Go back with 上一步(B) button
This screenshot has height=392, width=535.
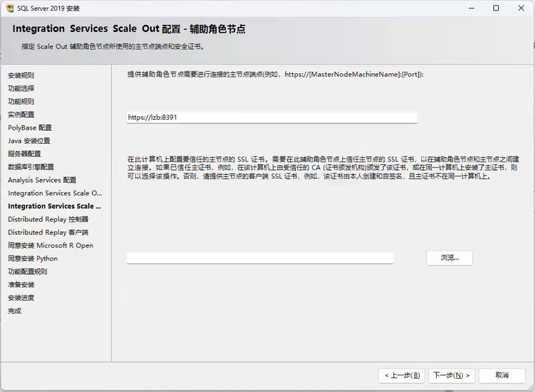point(402,376)
